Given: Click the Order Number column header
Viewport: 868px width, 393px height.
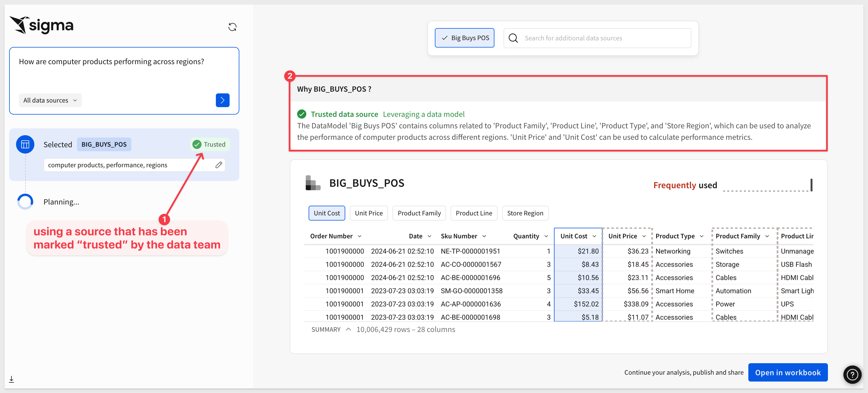Looking at the screenshot, I should tap(331, 236).
